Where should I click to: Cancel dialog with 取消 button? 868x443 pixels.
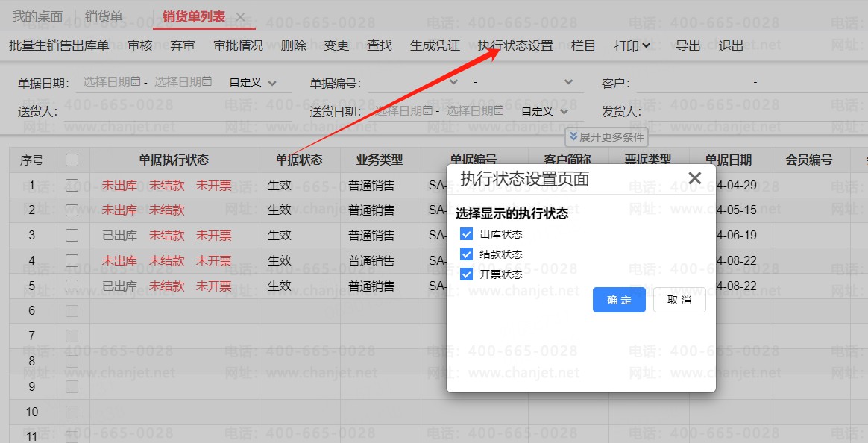tap(679, 300)
